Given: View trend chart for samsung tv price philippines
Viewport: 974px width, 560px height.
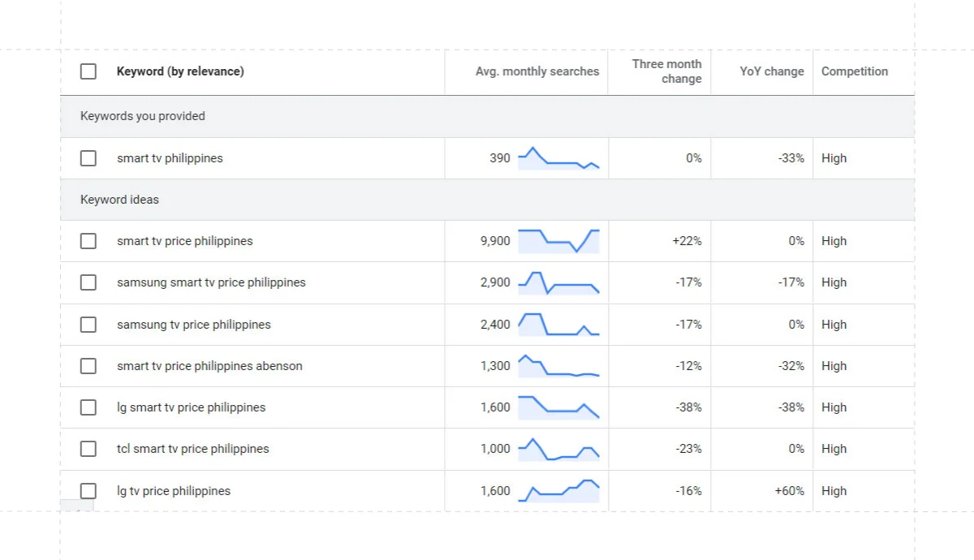Looking at the screenshot, I should tap(558, 325).
